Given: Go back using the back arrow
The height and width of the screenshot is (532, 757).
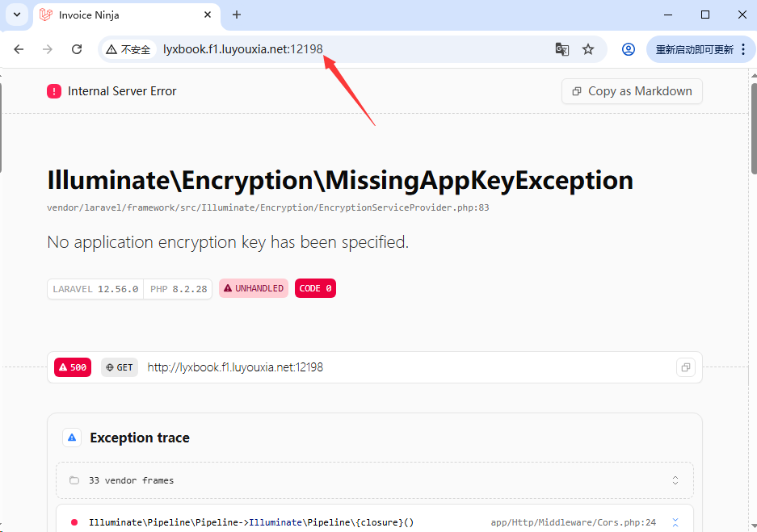Looking at the screenshot, I should (x=19, y=49).
